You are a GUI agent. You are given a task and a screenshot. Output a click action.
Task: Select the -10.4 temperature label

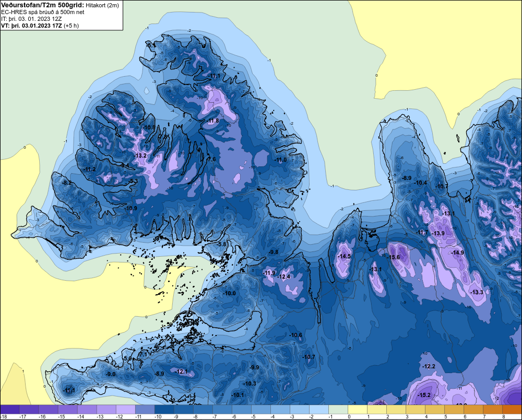point(420,183)
